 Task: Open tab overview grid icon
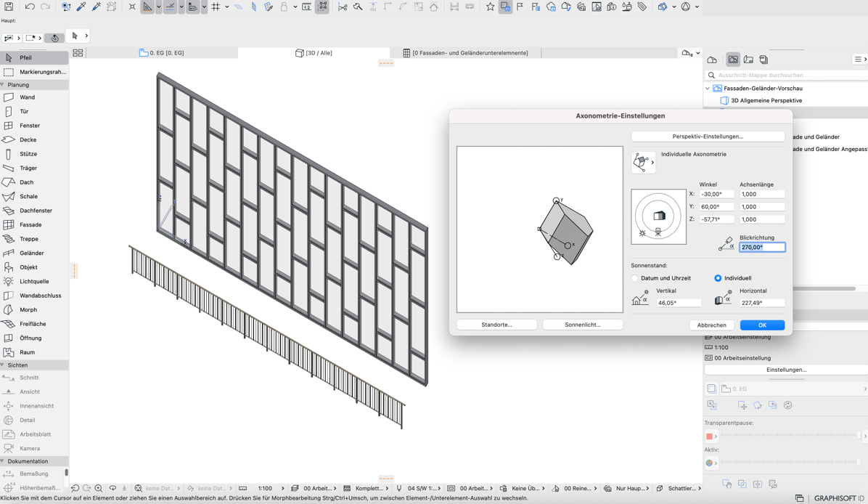coord(78,52)
